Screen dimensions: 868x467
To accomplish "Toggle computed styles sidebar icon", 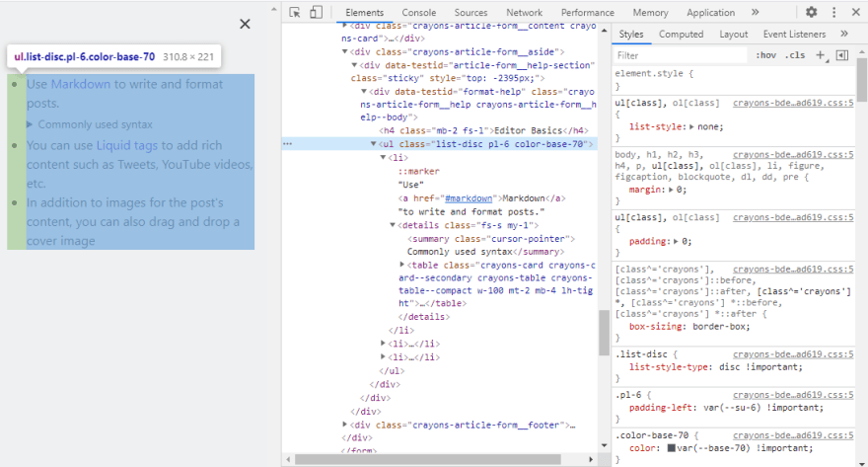I will point(842,55).
